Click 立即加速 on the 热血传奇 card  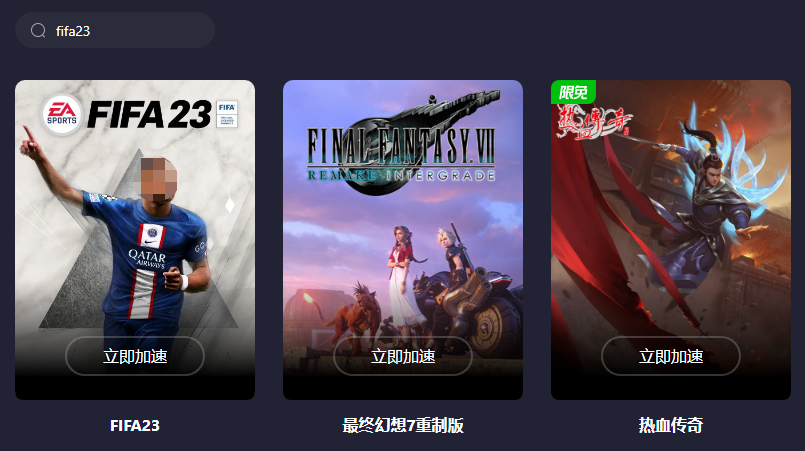coord(671,356)
